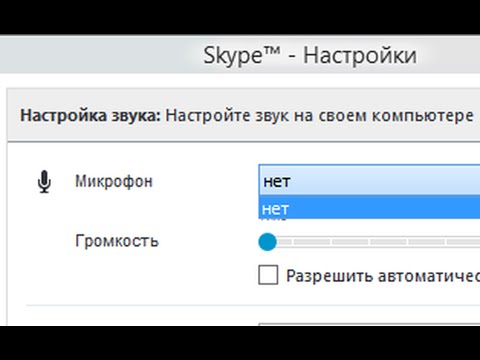Screen dimensions: 480x360
Task: Click the word Настройки in the title bar
Action: tap(360, 55)
